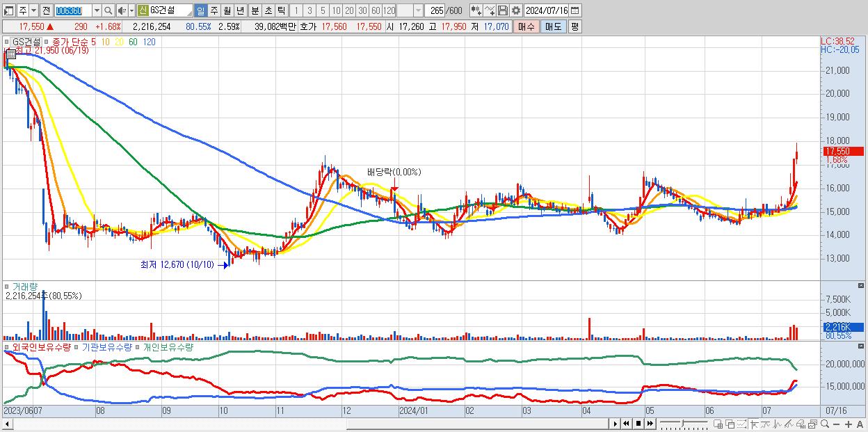The width and height of the screenshot is (868, 432).
Task: Expand the stock code history dropdown
Action: coord(97,10)
